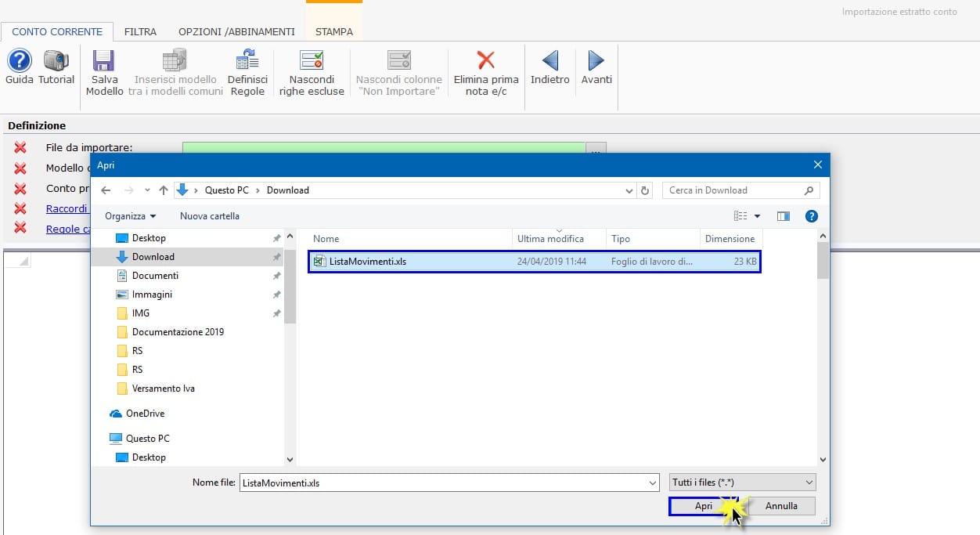The image size is (980, 535).
Task: Select Documentazione 2019 folder in sidebar
Action: (x=178, y=332)
